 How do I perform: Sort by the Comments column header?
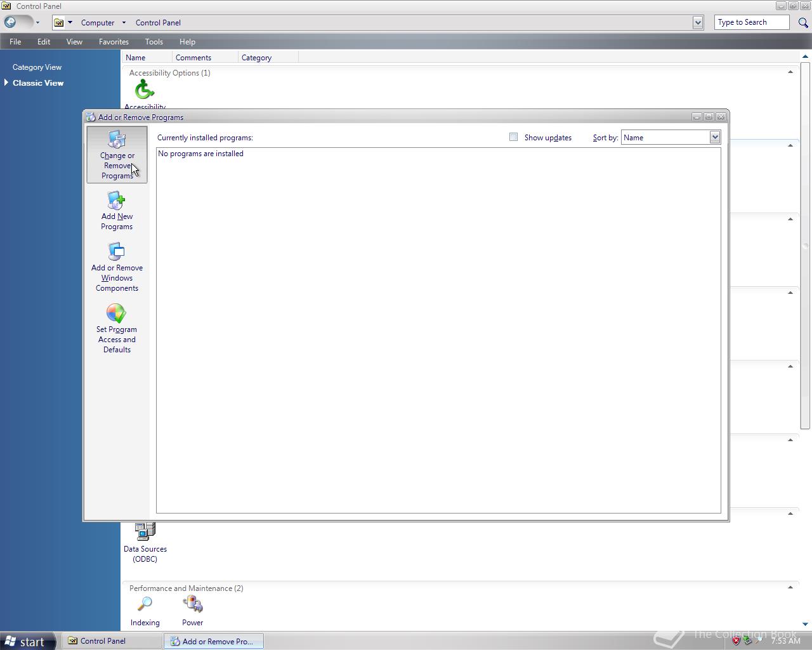click(x=205, y=57)
